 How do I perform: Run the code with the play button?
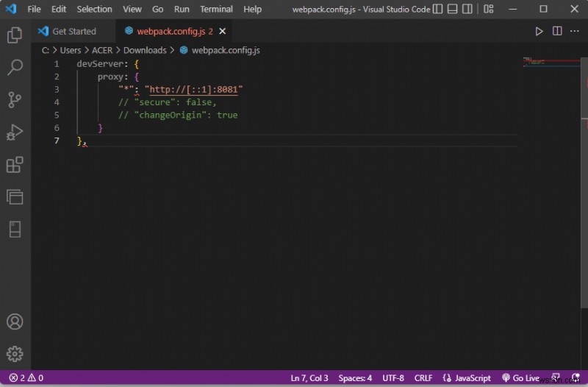coord(539,32)
